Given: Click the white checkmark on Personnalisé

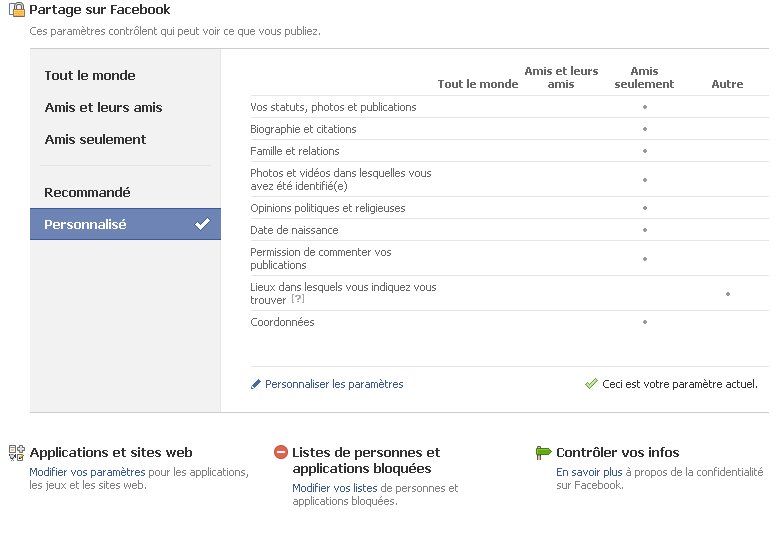Looking at the screenshot, I should [x=202, y=224].
